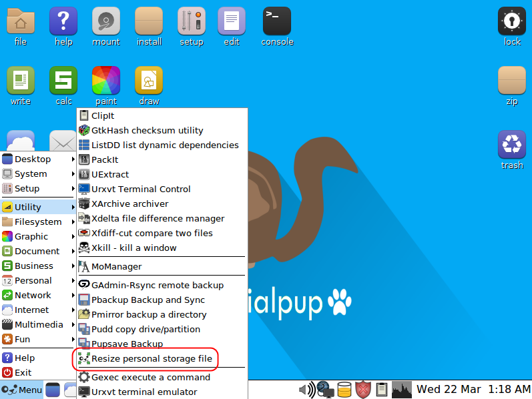
Task: Open the zip archive desktop icon
Action: click(x=512, y=81)
